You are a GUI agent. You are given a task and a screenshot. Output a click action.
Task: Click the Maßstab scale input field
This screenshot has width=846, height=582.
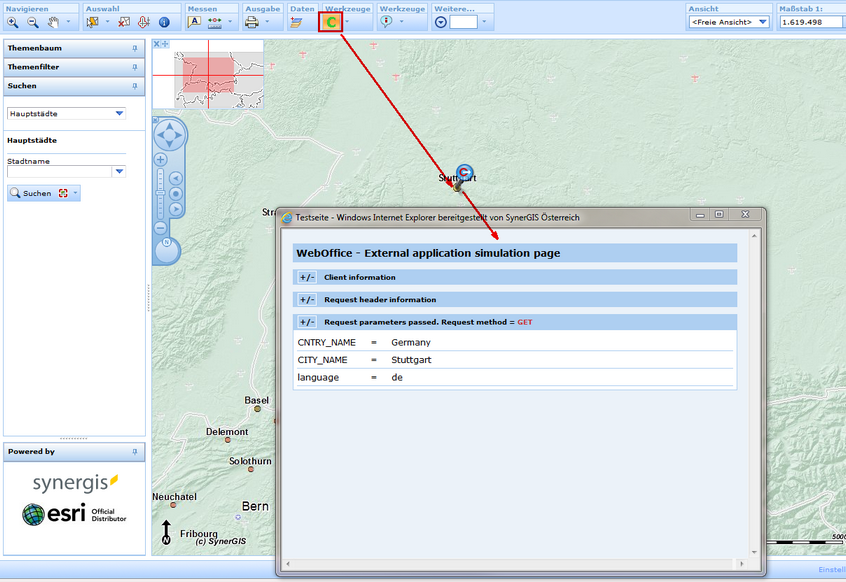pos(802,22)
